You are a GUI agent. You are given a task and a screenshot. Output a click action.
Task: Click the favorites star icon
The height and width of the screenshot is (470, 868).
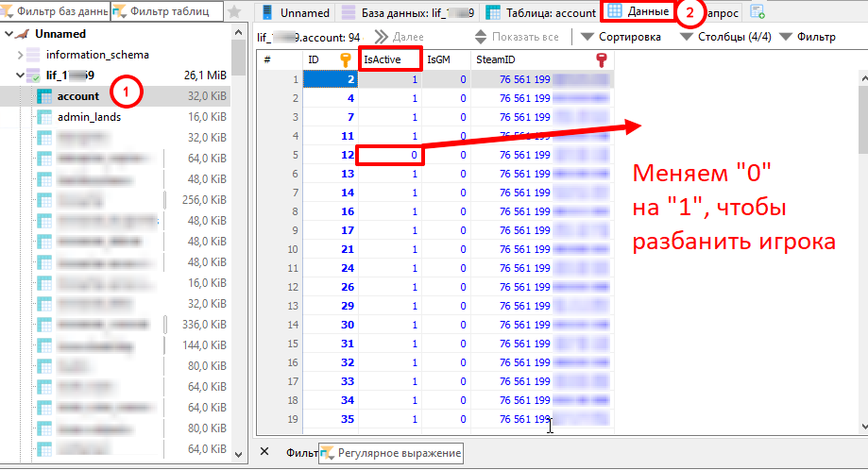(x=234, y=11)
